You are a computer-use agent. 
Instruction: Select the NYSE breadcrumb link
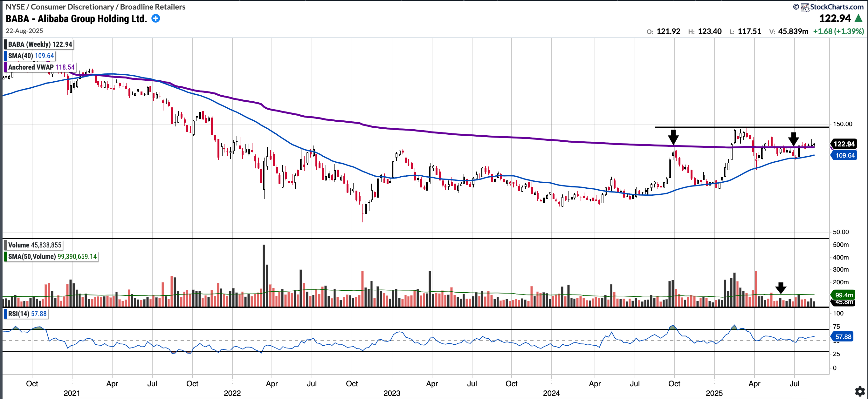(15, 7)
